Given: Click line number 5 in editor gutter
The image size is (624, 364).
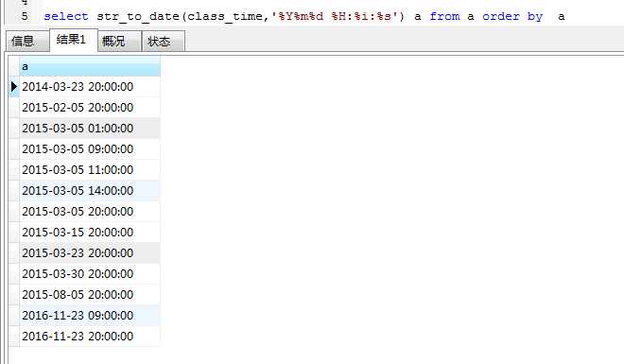Looking at the screenshot, I should coord(25,16).
